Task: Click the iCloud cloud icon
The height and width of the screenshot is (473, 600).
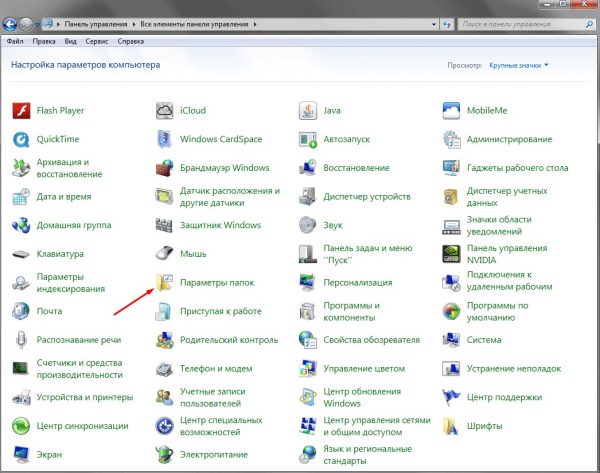Action: coord(165,111)
